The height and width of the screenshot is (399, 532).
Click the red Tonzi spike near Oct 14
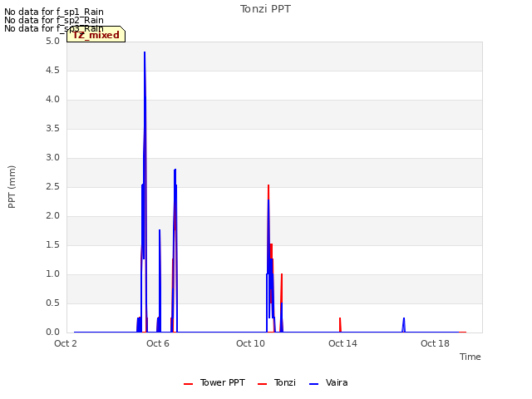click(x=340, y=324)
